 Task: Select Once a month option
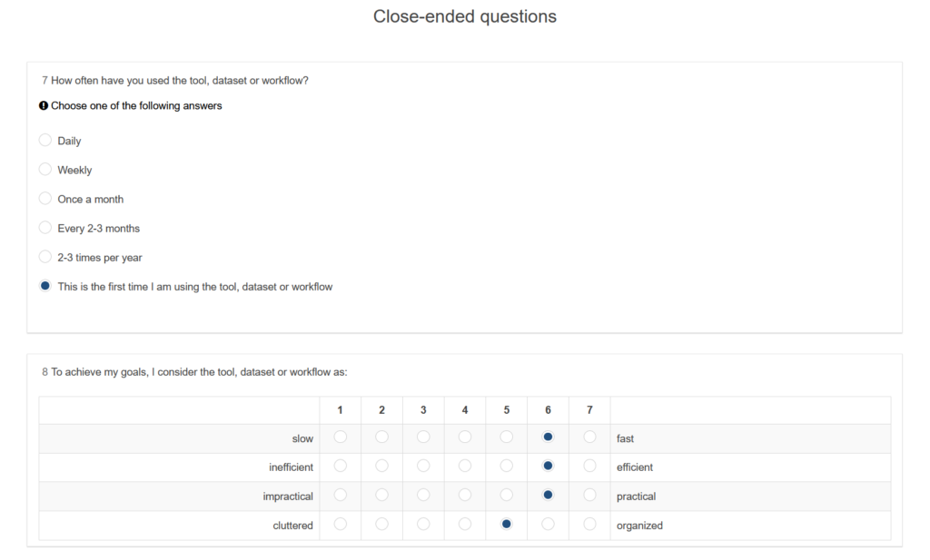point(45,199)
